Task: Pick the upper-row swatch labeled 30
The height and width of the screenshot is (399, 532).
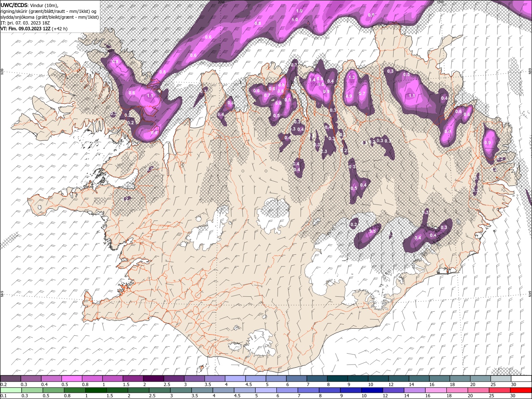Action: [521, 378]
